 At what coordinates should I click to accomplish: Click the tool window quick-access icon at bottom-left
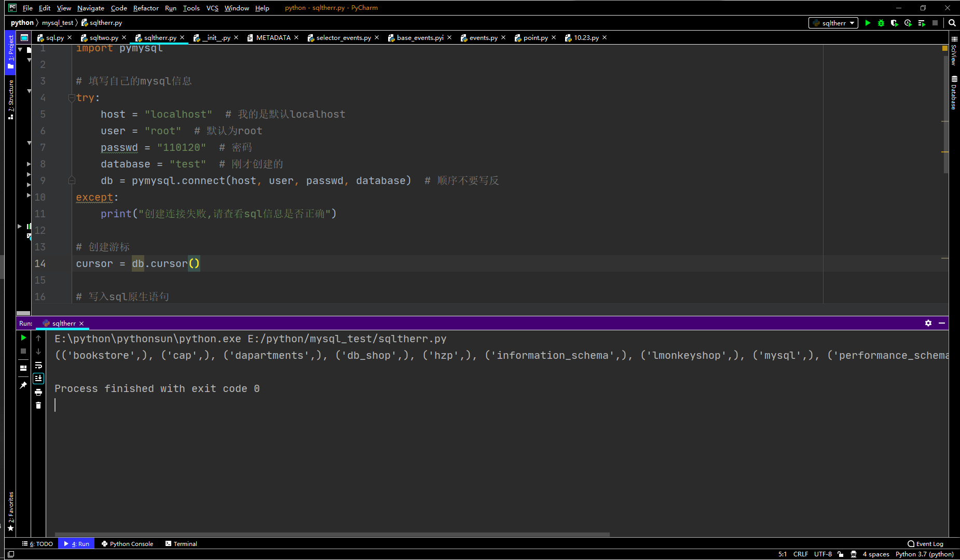pyautogui.click(x=10, y=554)
